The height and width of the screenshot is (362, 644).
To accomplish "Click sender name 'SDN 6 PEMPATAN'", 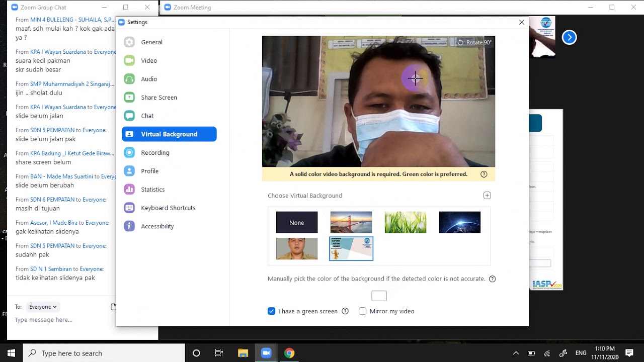I will point(52,200).
